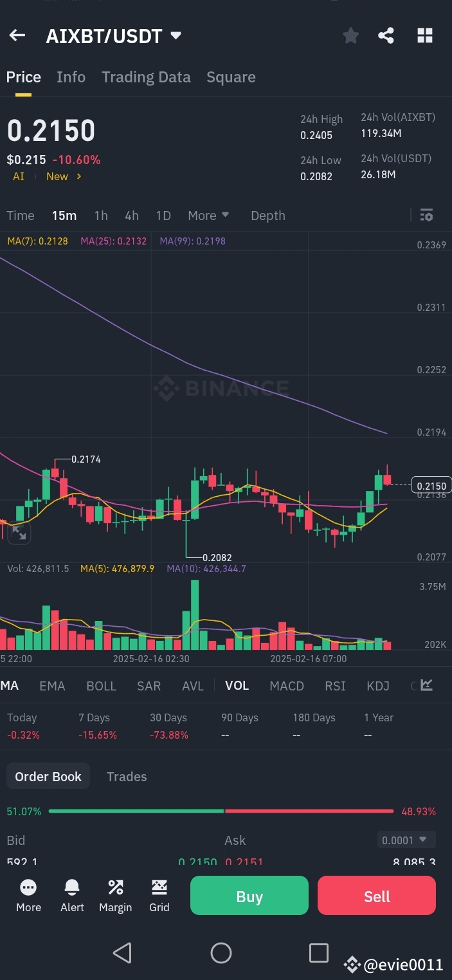Enable the MACD indicator
Image resolution: width=452 pixels, height=980 pixels.
coord(286,685)
